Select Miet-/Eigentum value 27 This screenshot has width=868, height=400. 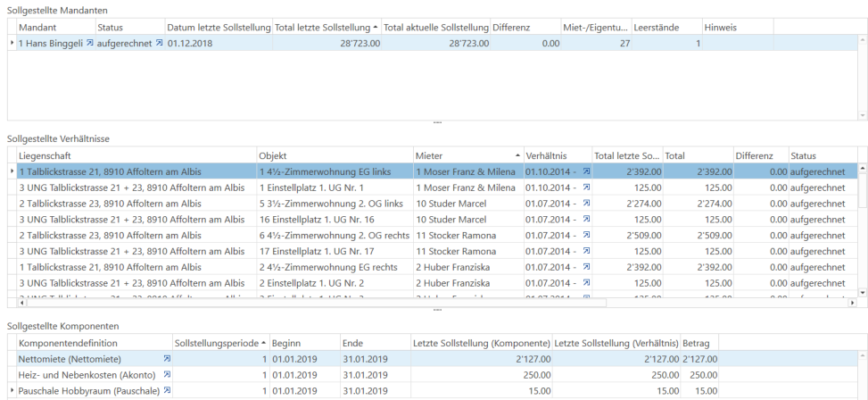596,43
